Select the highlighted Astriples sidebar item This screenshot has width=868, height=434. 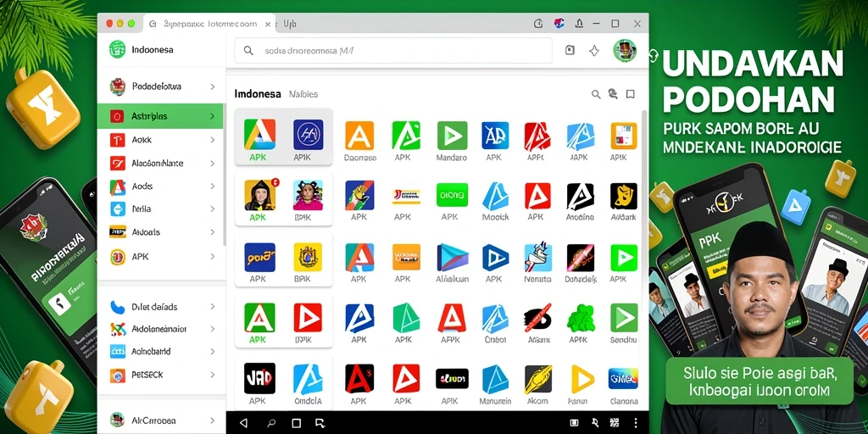tap(160, 116)
